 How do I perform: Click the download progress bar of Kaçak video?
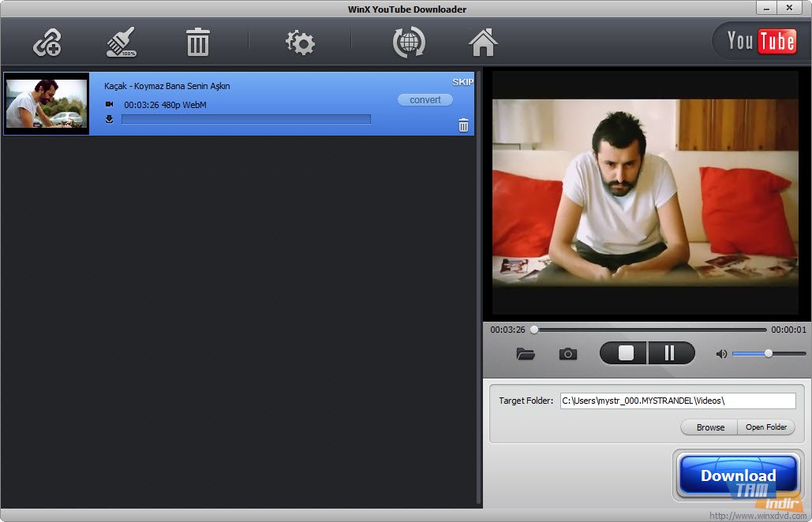tap(246, 120)
